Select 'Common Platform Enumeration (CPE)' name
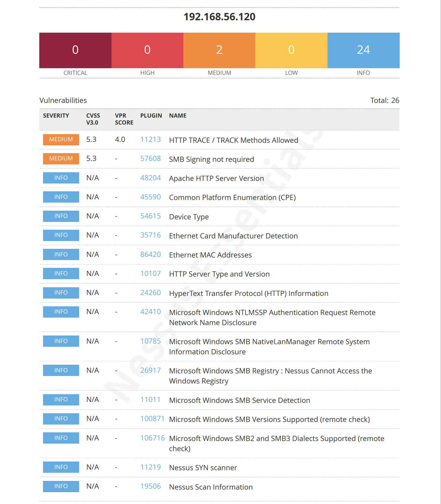 point(232,198)
